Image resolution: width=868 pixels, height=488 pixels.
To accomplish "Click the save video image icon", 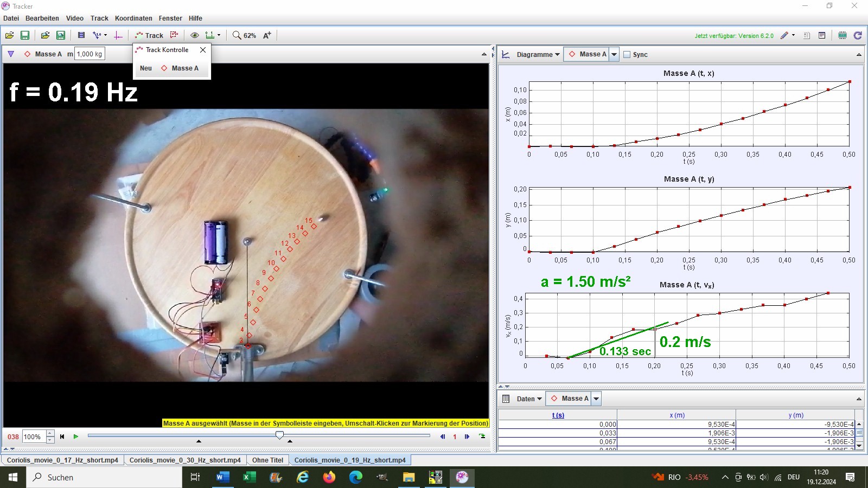I will click(61, 35).
